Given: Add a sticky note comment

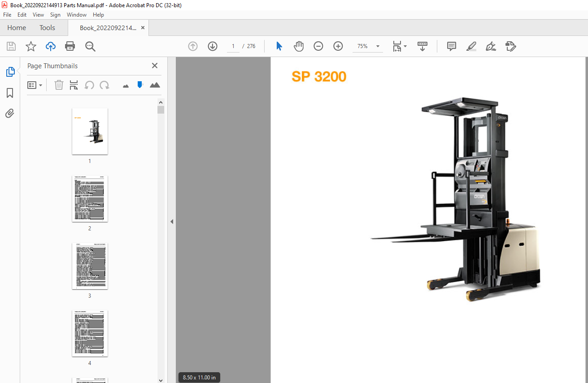Looking at the screenshot, I should pyautogui.click(x=452, y=46).
